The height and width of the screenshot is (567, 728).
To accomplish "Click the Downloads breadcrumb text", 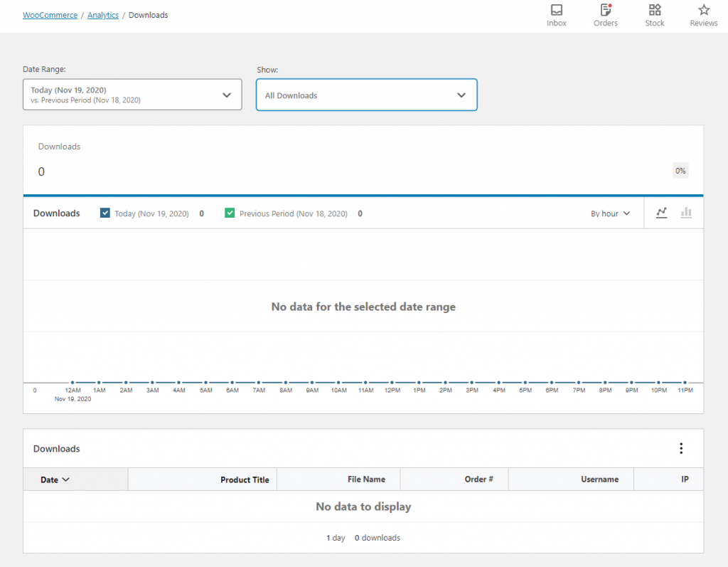I will [148, 15].
